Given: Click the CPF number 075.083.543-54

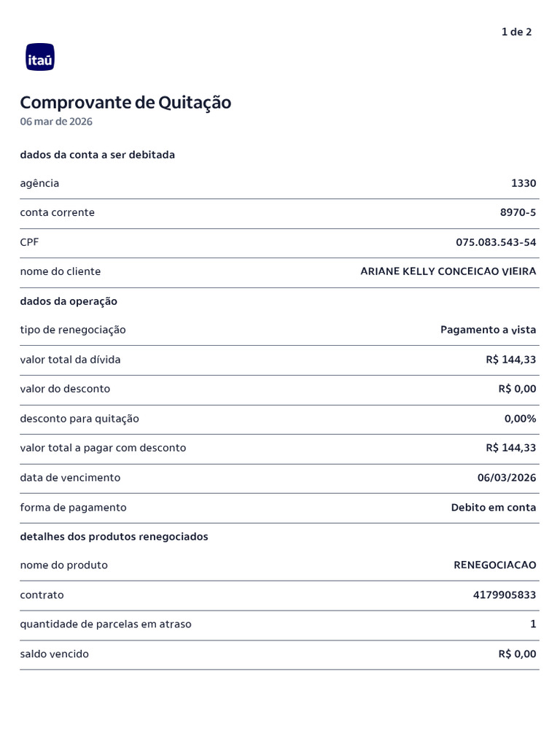Looking at the screenshot, I should (496, 242).
